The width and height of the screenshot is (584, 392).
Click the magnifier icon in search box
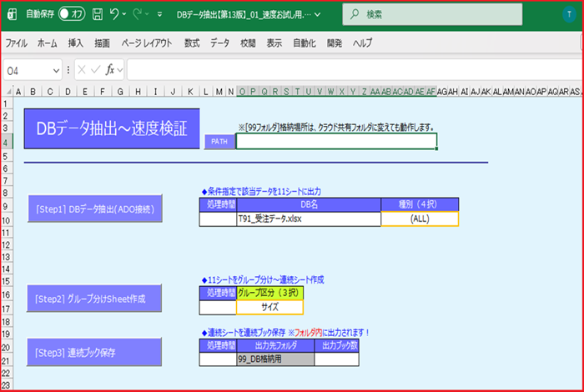click(x=355, y=14)
